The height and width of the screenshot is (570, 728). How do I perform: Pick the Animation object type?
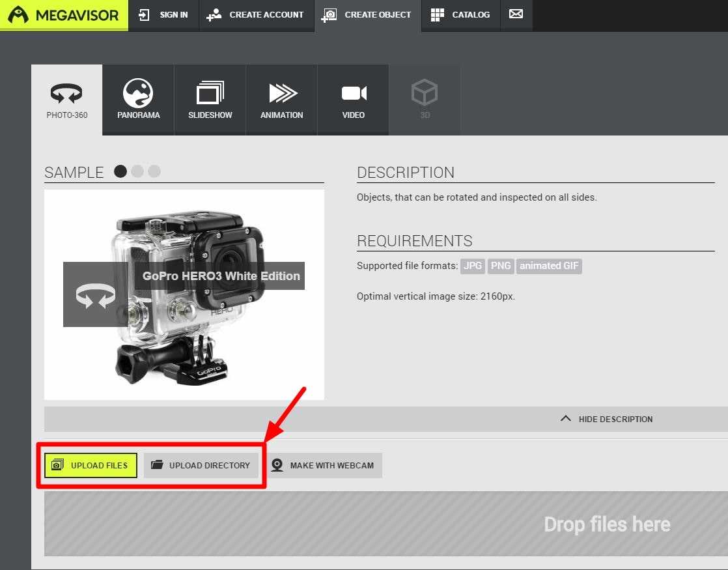click(281, 100)
